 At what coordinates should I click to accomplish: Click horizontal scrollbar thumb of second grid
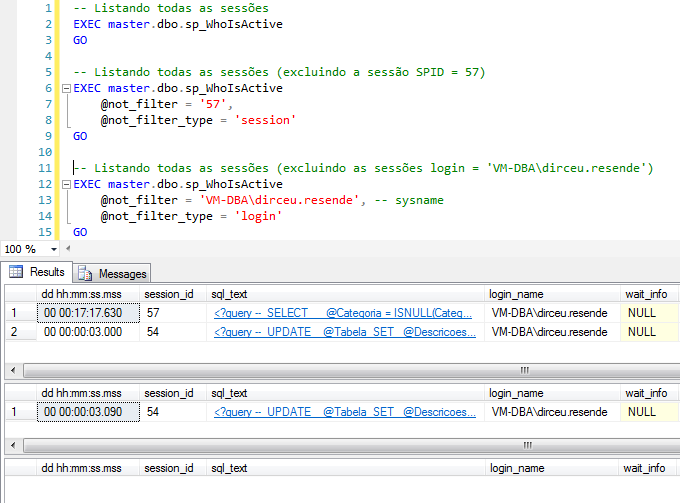(x=352, y=445)
